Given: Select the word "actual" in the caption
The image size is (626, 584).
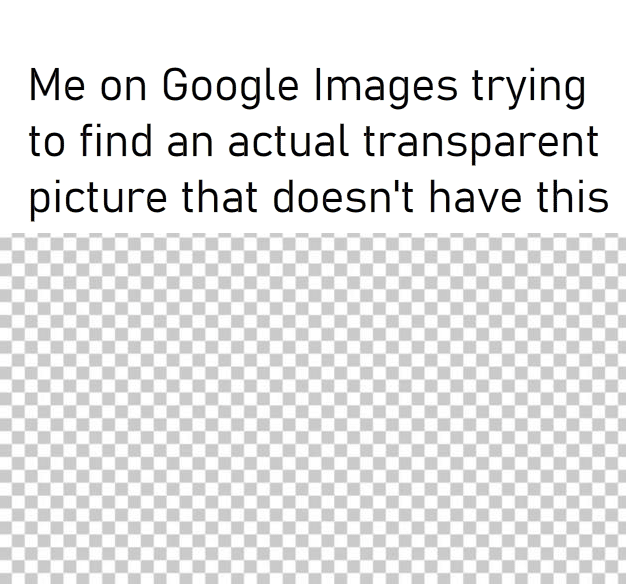Looking at the screenshot, I should [287, 141].
